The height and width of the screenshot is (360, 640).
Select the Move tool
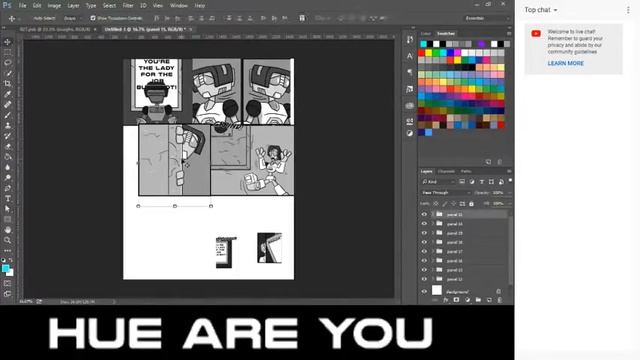coord(7,42)
